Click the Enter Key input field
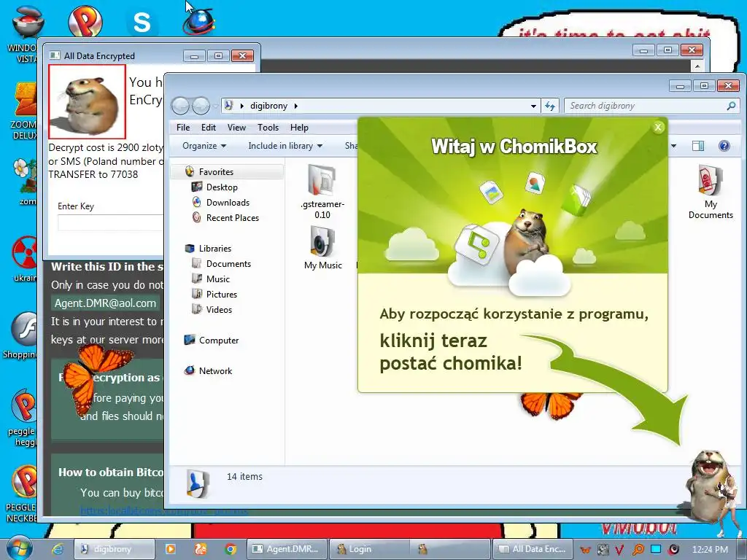The height and width of the screenshot is (560, 747). click(111, 222)
